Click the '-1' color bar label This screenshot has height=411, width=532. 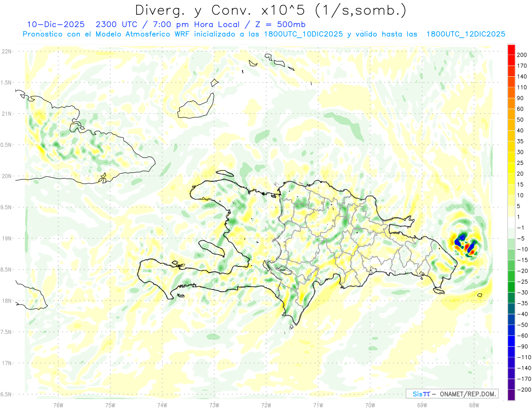tap(521, 228)
